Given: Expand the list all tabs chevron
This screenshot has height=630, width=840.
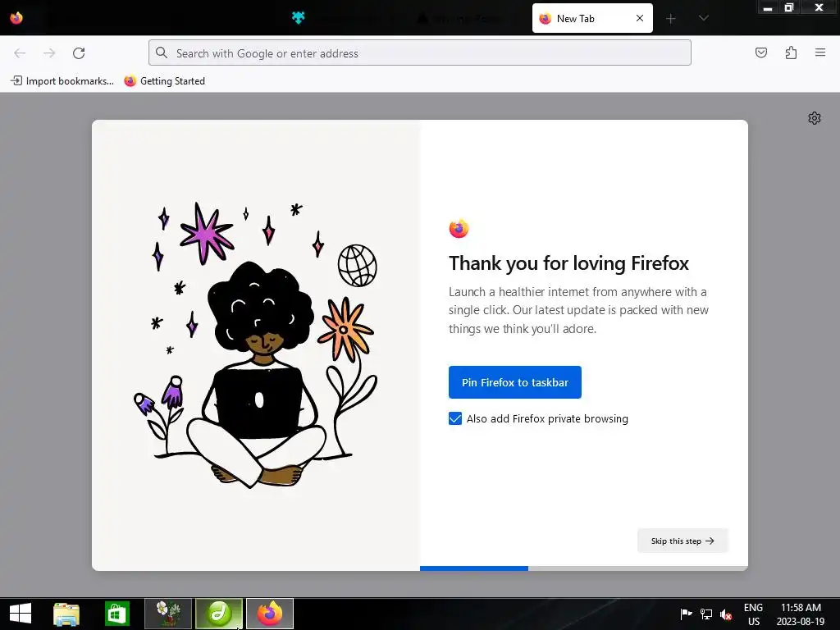Looking at the screenshot, I should (x=703, y=18).
